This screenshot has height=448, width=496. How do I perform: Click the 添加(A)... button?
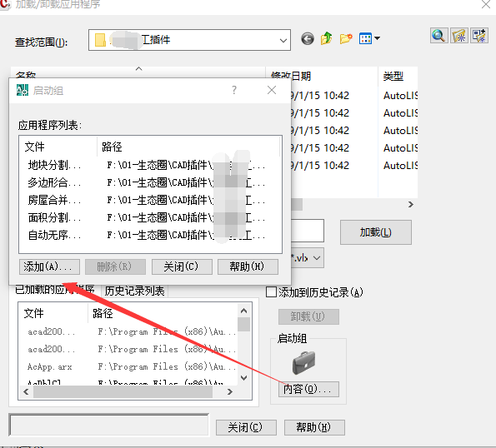click(x=49, y=266)
